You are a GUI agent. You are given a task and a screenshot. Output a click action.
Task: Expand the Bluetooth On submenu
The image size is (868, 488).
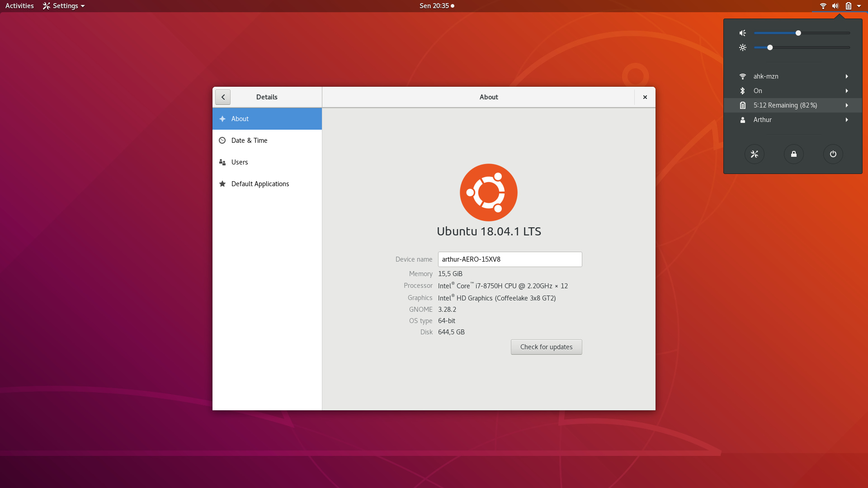pyautogui.click(x=793, y=91)
